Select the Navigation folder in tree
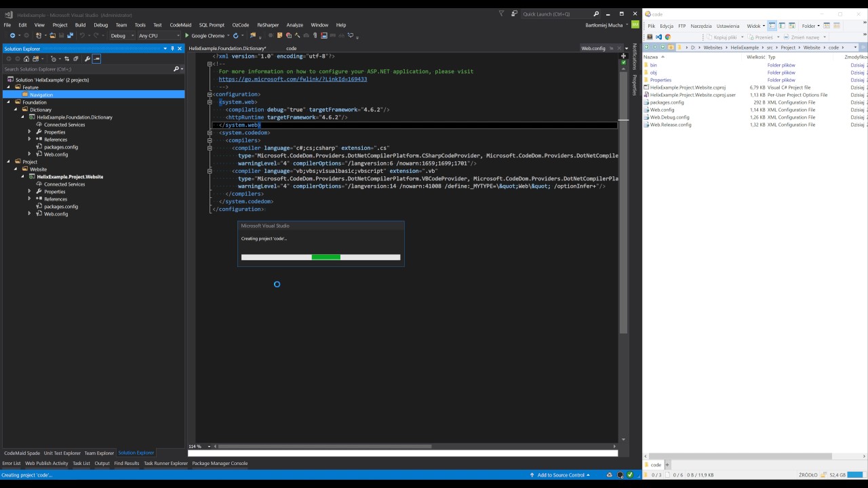The height and width of the screenshot is (488, 868). point(41,95)
